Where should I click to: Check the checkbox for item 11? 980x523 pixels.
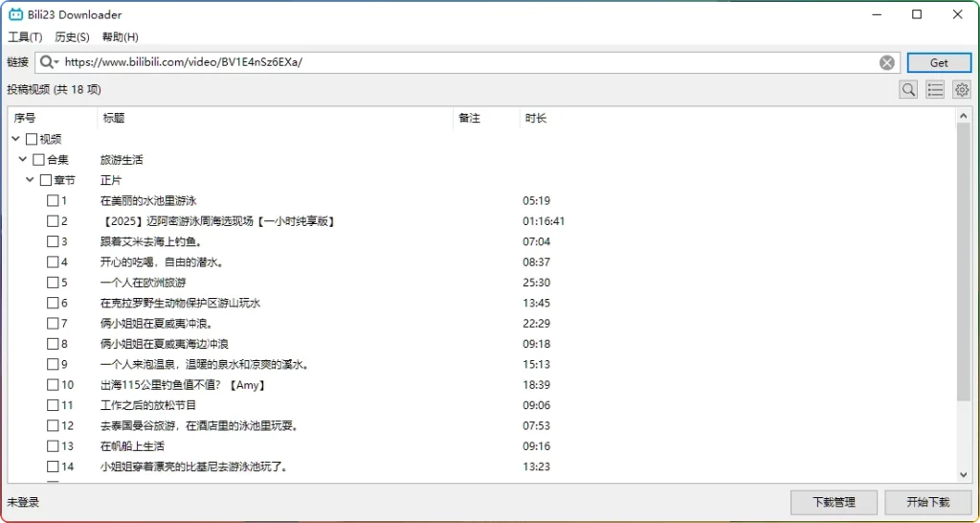pyautogui.click(x=54, y=405)
